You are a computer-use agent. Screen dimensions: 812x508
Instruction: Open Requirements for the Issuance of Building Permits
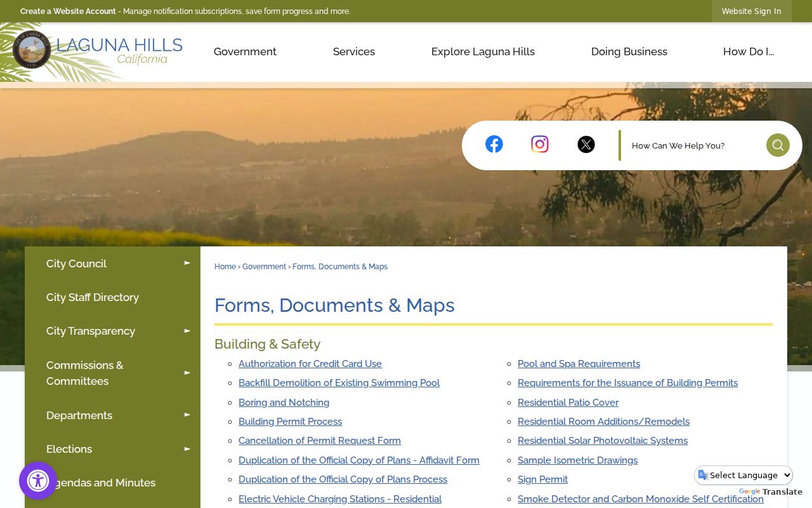pyautogui.click(x=627, y=383)
